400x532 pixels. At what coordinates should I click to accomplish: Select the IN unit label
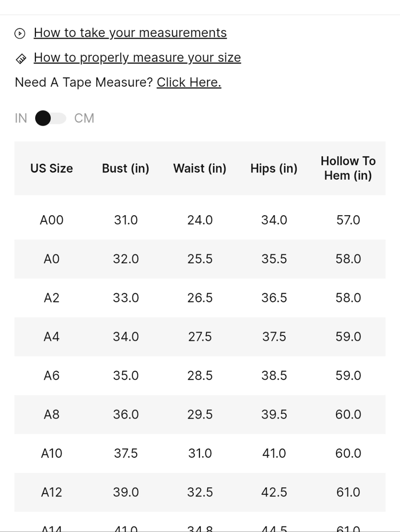[x=21, y=118]
